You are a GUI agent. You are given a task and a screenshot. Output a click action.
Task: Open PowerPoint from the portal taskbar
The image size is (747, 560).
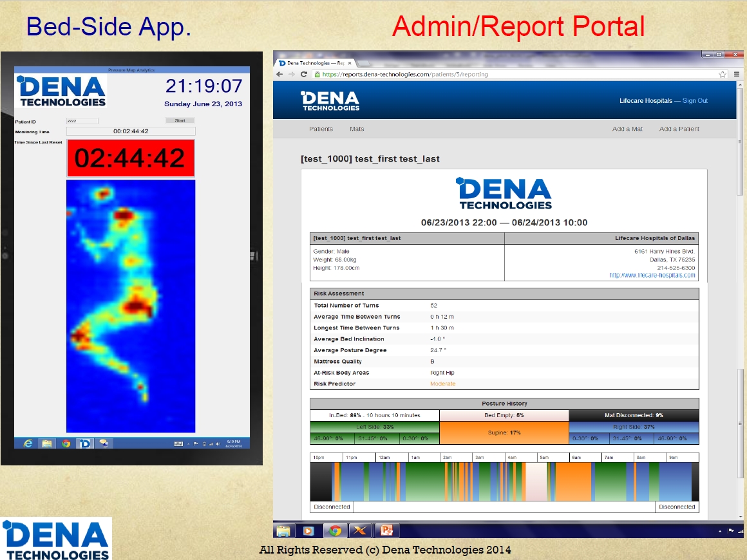point(386,530)
